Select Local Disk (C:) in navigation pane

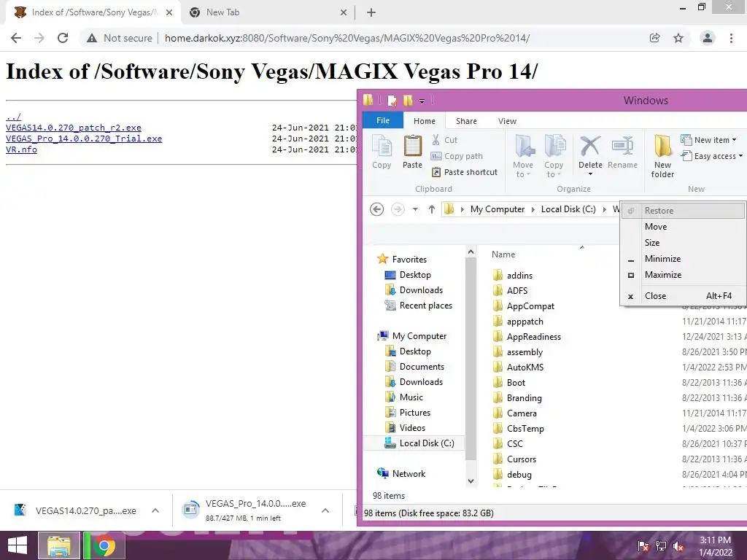[426, 443]
